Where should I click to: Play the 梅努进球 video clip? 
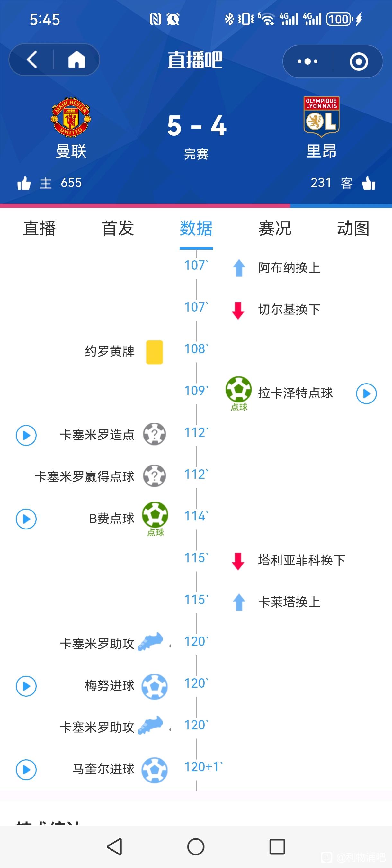pos(26,686)
